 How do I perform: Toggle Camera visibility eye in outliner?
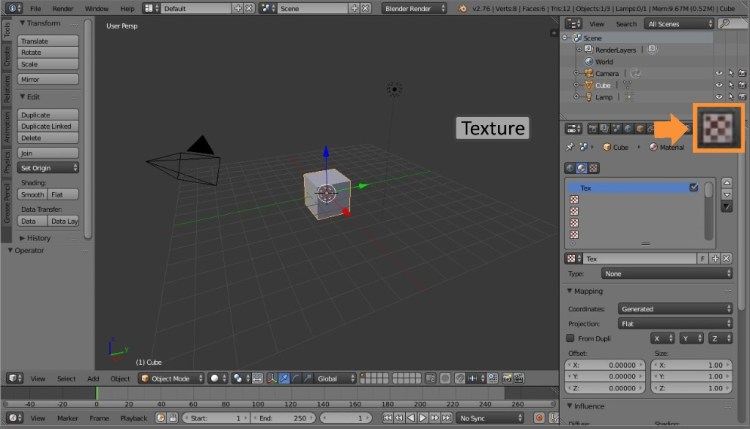718,73
